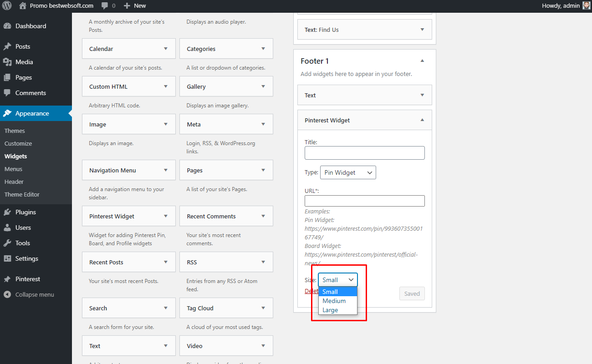This screenshot has width=592, height=364.
Task: Open Theme Editor submenu item
Action: click(22, 194)
